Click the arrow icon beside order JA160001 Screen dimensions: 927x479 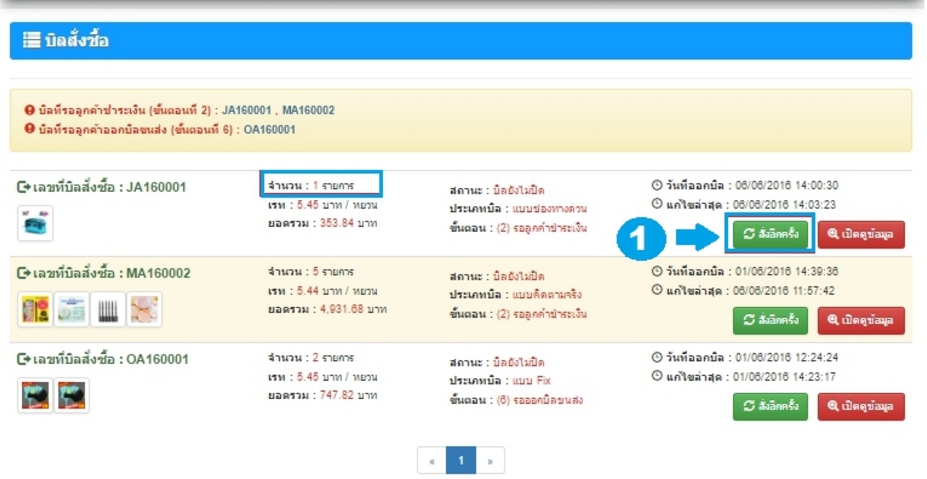24,188
